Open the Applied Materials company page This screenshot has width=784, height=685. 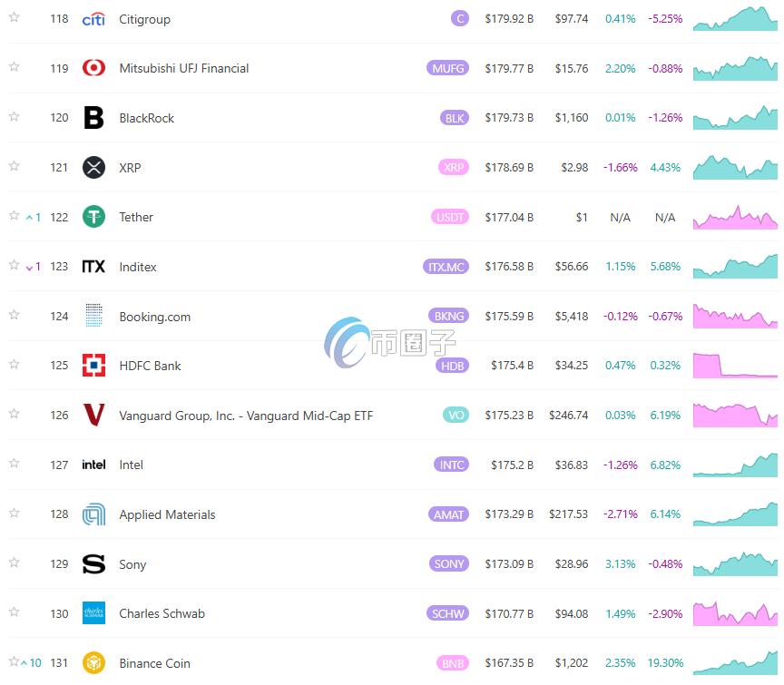point(167,514)
